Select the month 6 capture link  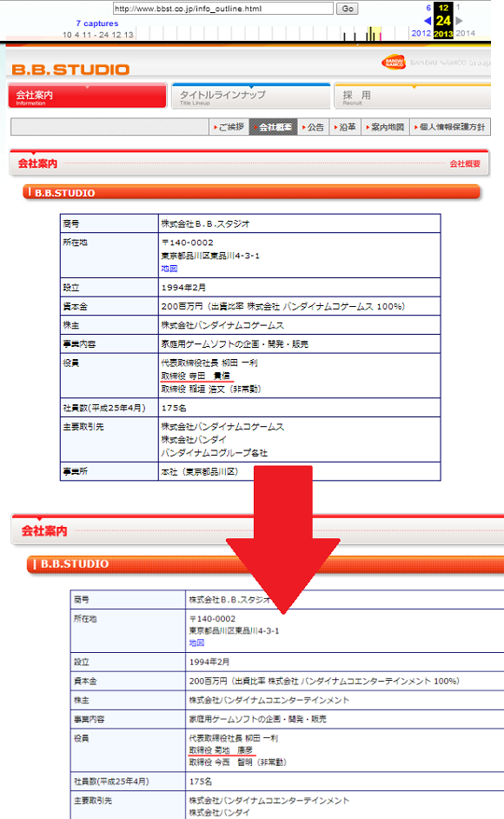pos(428,8)
